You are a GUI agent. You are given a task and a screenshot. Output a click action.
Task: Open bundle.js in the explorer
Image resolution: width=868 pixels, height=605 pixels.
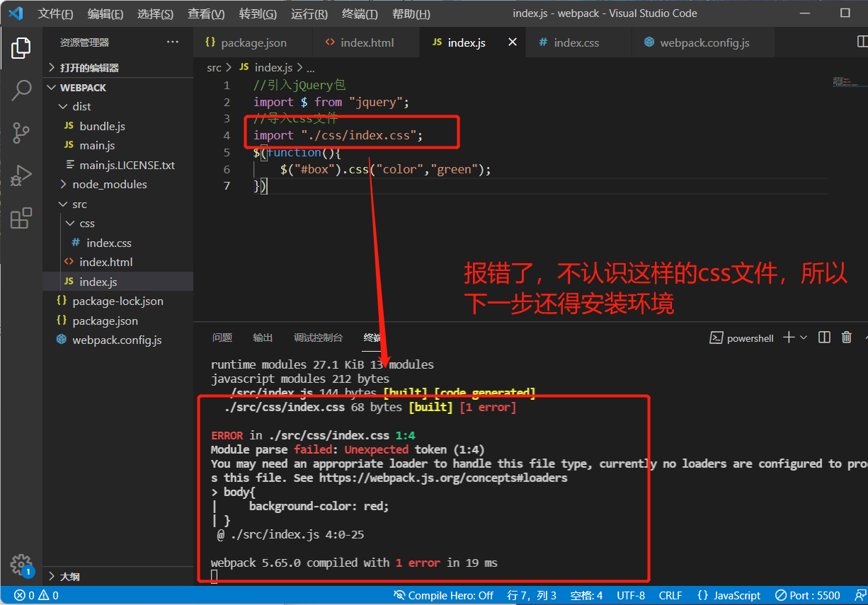tap(118, 126)
